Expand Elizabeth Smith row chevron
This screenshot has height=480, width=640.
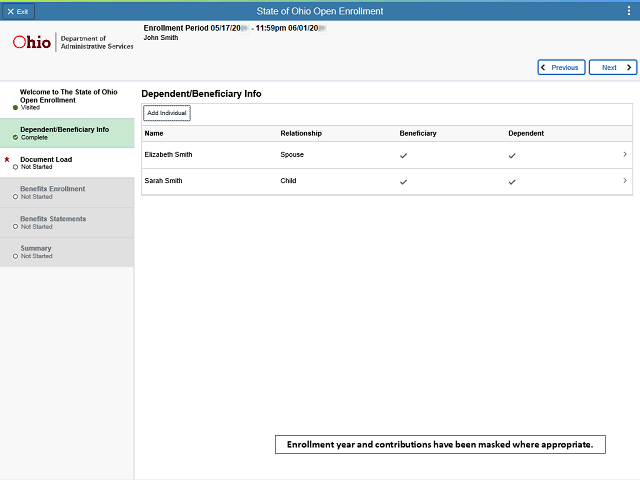[625, 155]
